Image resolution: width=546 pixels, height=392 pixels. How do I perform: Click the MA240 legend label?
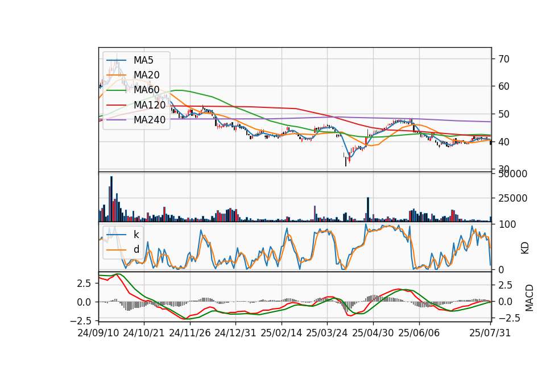coord(150,120)
